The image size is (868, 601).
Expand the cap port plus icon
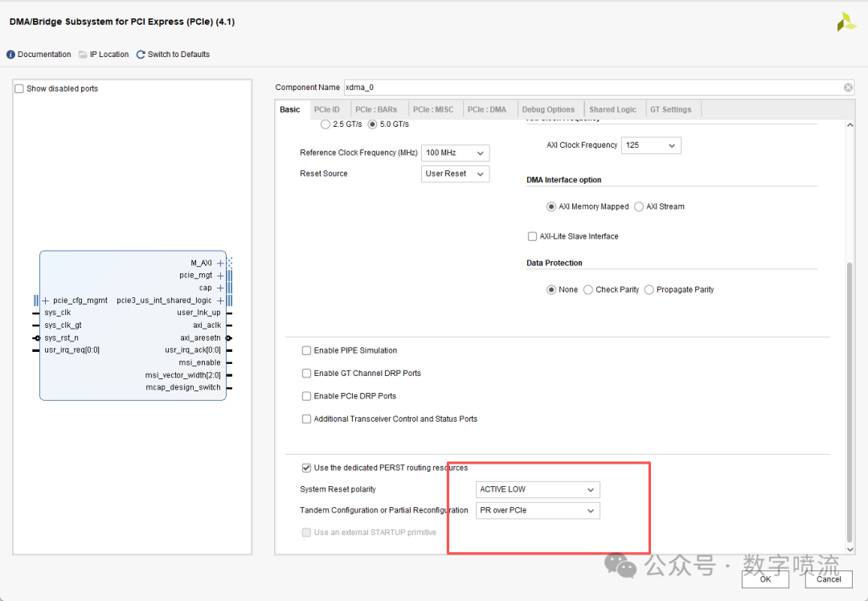[x=220, y=288]
